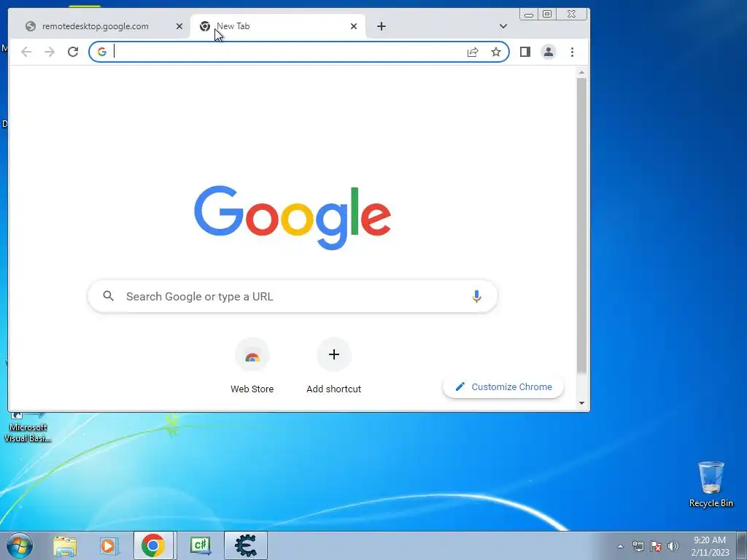
Task: Open Chrome's three-dot menu
Action: coord(572,52)
